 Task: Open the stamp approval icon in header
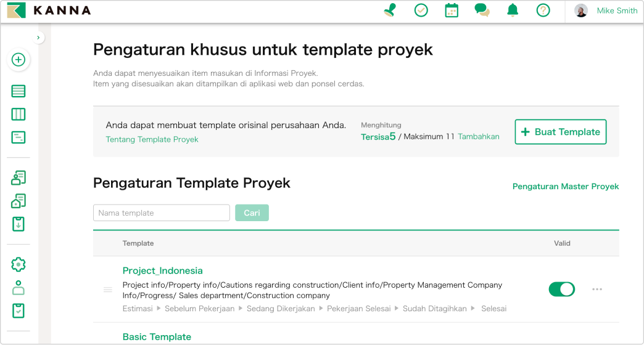pyautogui.click(x=390, y=10)
